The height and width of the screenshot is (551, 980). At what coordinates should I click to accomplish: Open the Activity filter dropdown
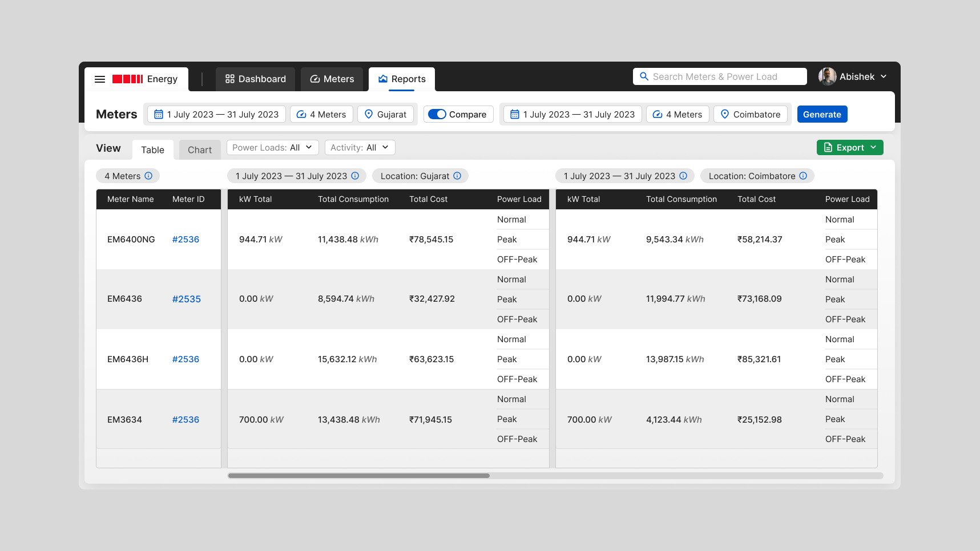pos(360,147)
